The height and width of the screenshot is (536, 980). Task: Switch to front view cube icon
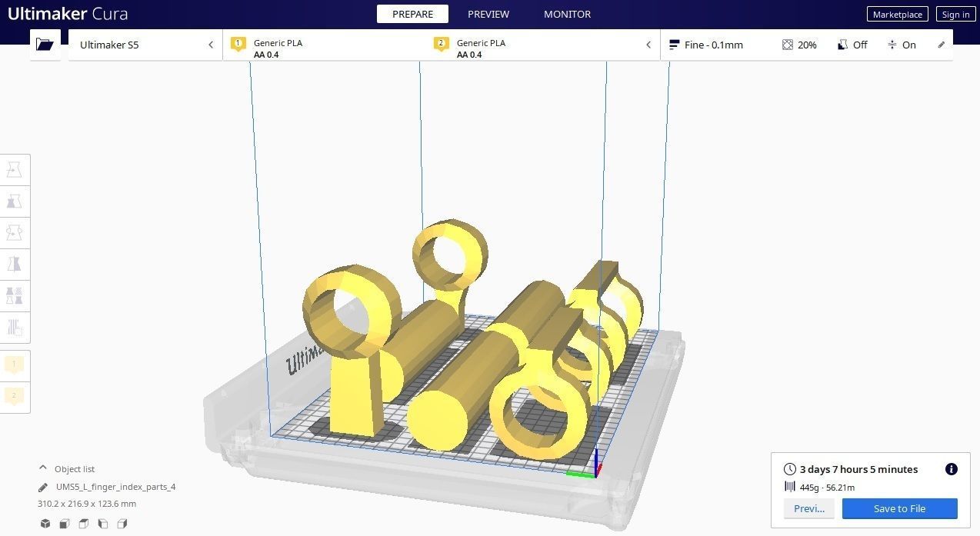tap(65, 524)
